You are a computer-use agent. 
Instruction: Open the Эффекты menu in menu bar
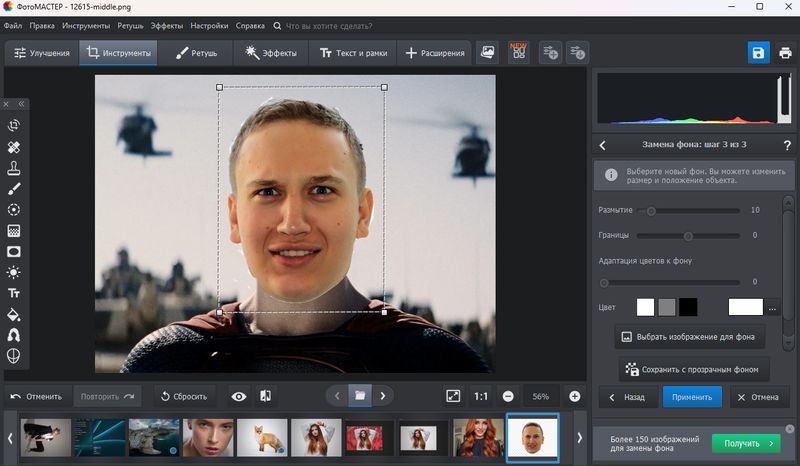(167, 24)
